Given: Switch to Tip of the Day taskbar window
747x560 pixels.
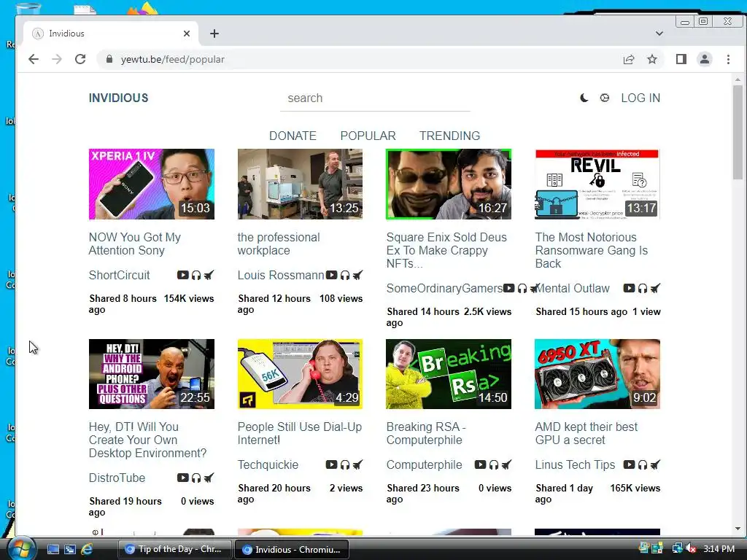Looking at the screenshot, I should 175,549.
